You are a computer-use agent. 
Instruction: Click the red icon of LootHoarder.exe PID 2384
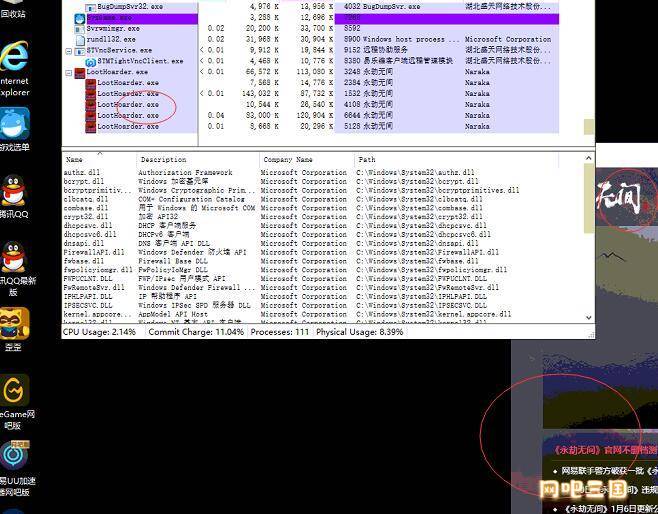click(x=91, y=83)
